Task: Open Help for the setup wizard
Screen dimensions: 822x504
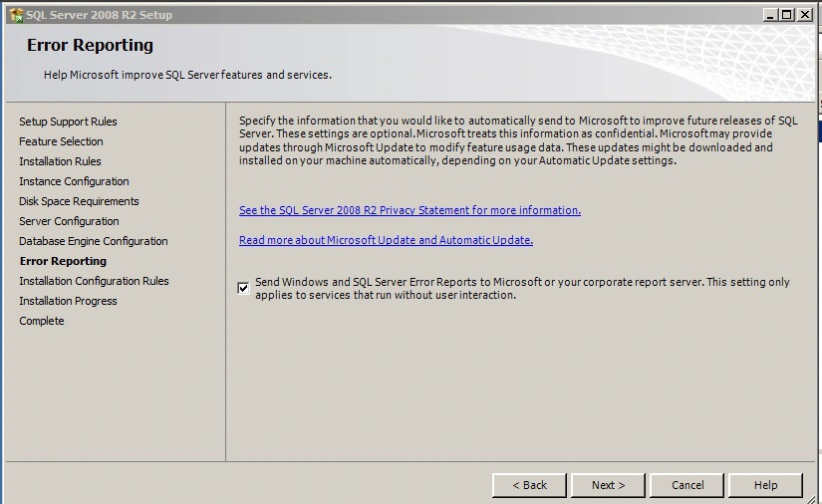Action: pos(765,485)
